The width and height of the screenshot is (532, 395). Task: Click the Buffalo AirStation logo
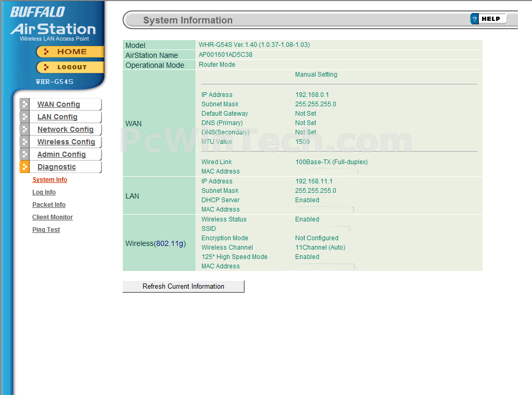(53, 24)
